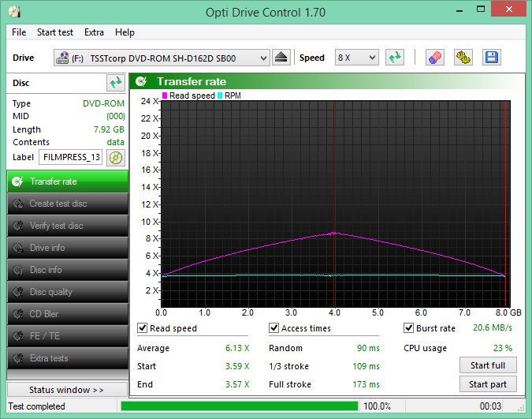Click the eraser icon in toolbar

tap(434, 58)
